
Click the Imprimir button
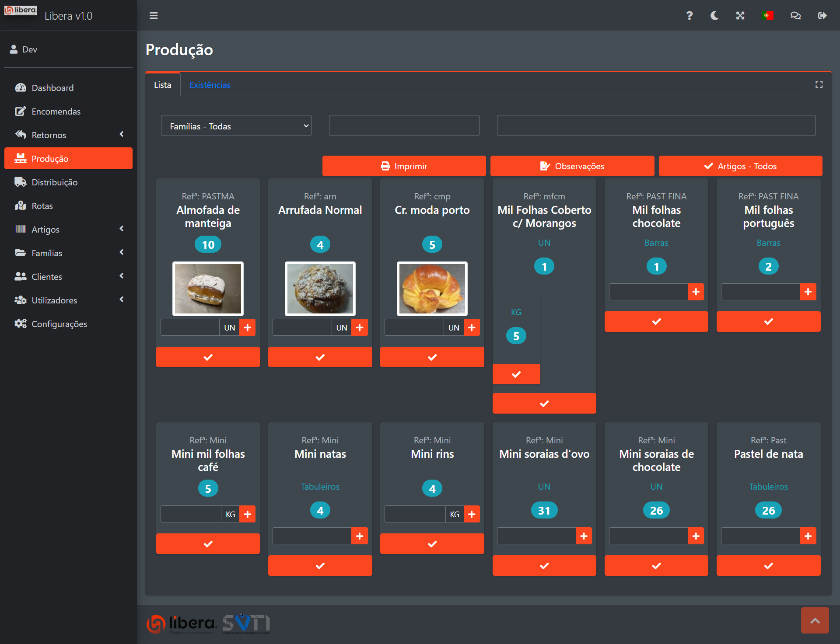coord(404,166)
